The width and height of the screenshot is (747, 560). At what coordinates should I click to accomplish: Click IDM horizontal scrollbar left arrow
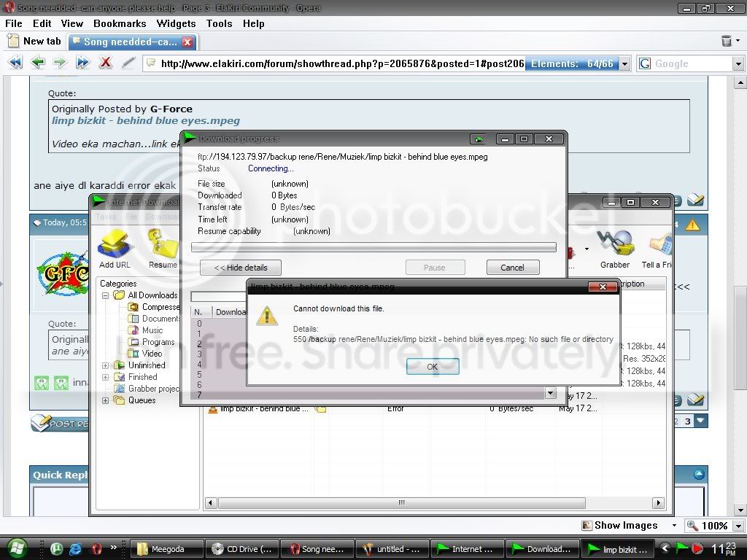(x=210, y=502)
